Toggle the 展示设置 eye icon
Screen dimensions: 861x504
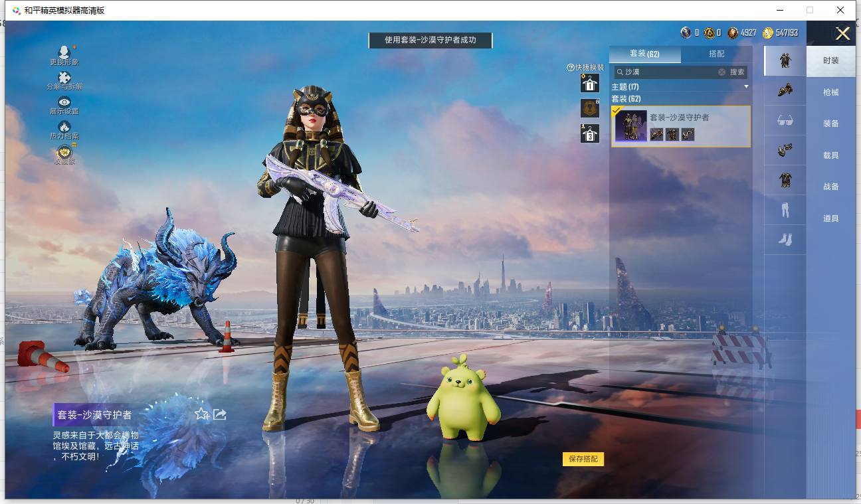click(x=64, y=102)
